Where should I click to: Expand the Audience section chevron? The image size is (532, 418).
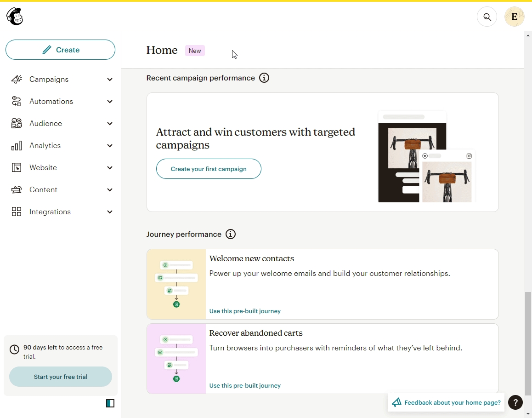click(110, 124)
